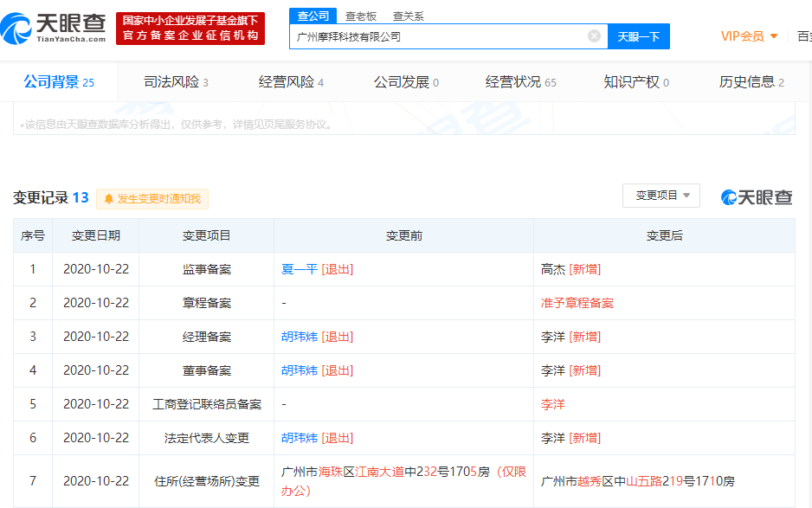
Task: Click the 变更记录 13 heading
Action: tap(51, 198)
